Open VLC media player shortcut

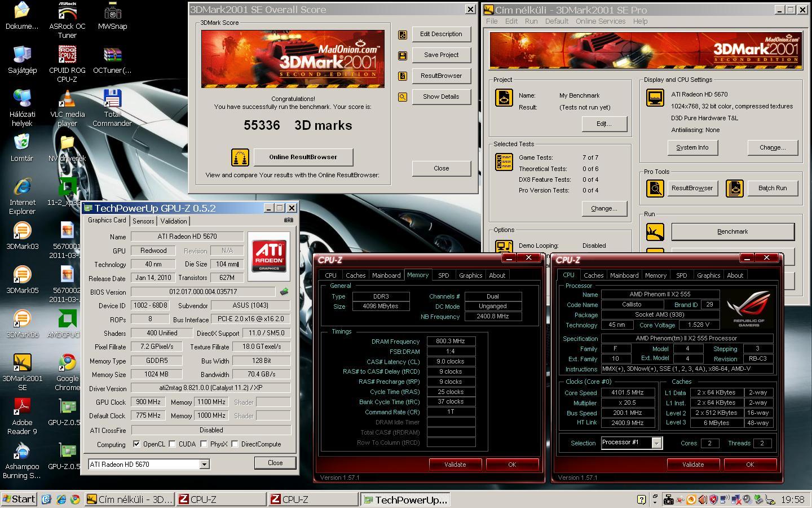click(x=67, y=108)
